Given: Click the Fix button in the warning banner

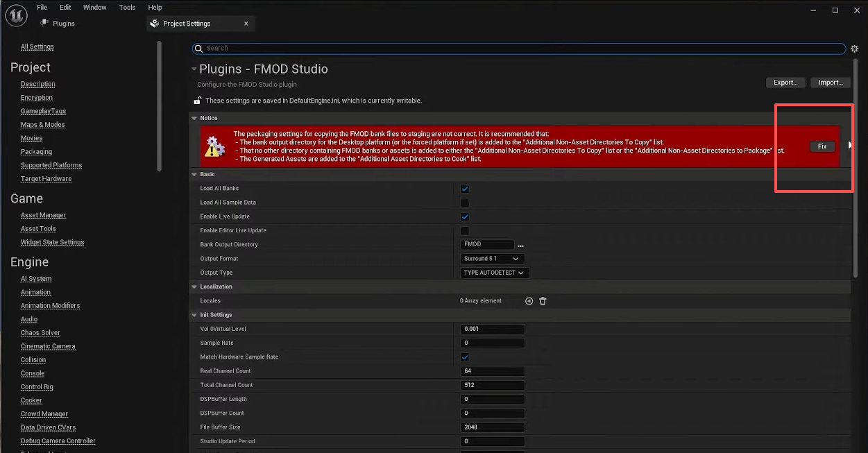Looking at the screenshot, I should tap(822, 146).
